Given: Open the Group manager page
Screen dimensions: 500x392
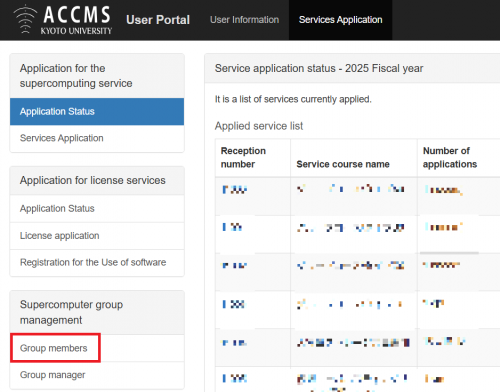Looking at the screenshot, I should pos(97,375).
